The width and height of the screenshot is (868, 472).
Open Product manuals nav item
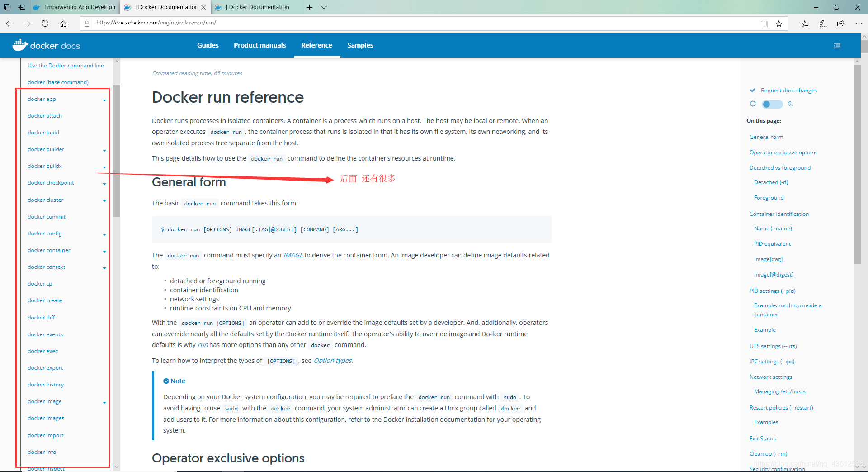pos(260,45)
